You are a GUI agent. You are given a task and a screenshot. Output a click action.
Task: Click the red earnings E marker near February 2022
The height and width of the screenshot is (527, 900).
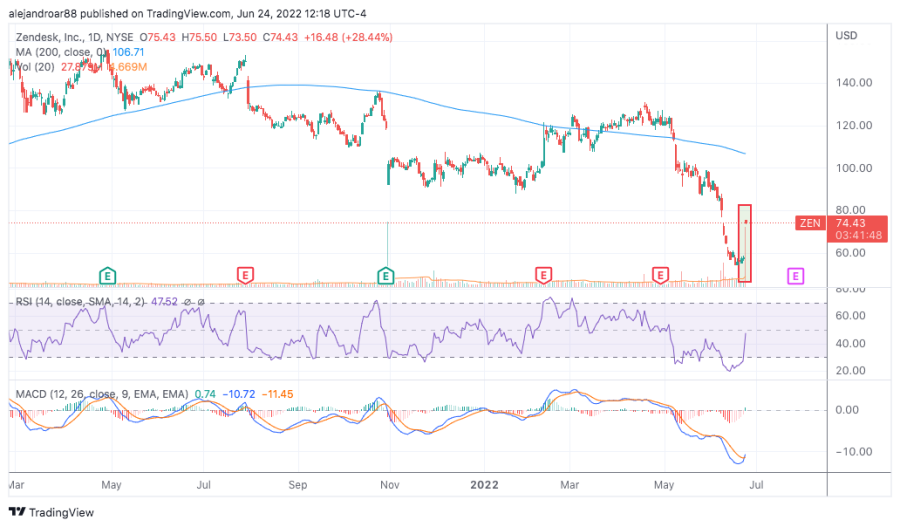click(543, 275)
